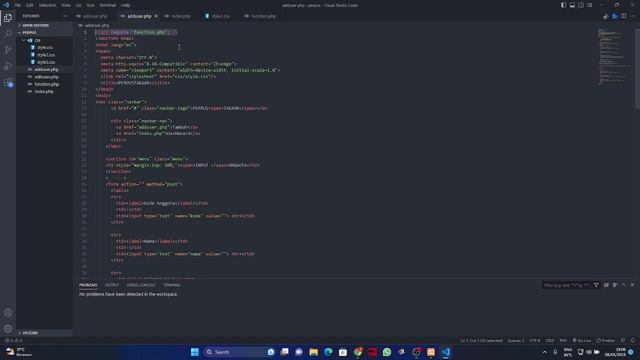Click the blue Run icon in editor toolbar
This screenshot has width=640, height=360.
click(615, 16)
